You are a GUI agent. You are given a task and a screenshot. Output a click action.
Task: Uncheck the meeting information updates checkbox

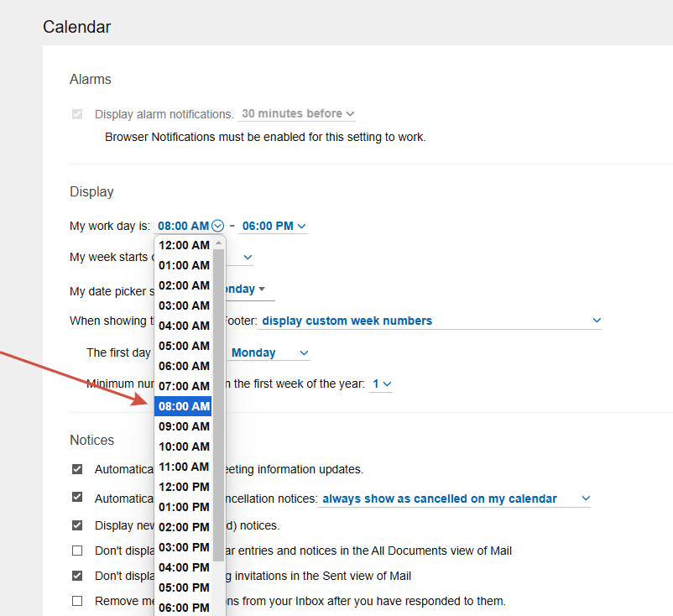tap(77, 469)
